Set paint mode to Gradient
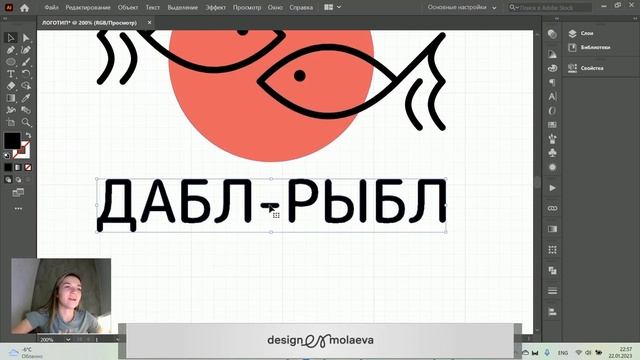Viewport: 640px width, 360px height. coord(18,167)
